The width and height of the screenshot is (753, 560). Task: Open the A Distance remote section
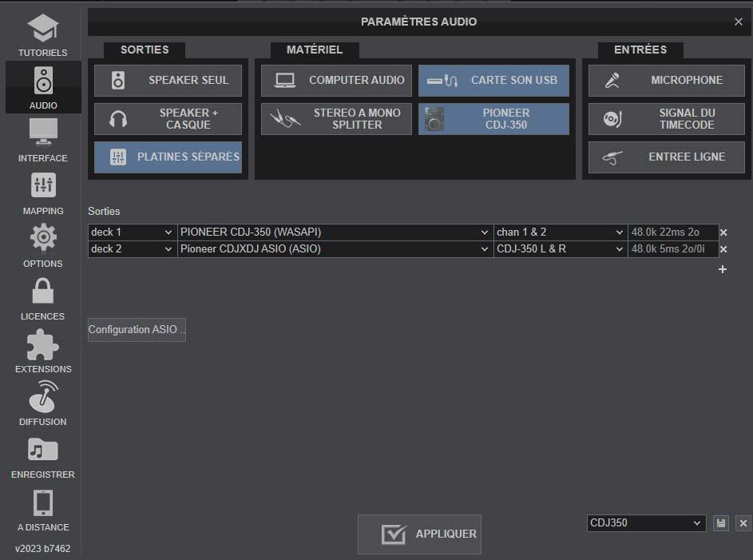pyautogui.click(x=43, y=510)
